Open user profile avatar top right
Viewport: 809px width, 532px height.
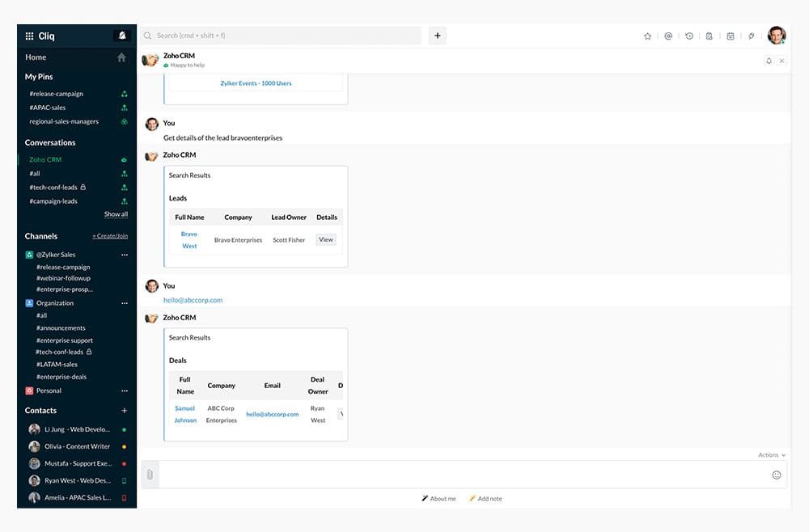777,36
